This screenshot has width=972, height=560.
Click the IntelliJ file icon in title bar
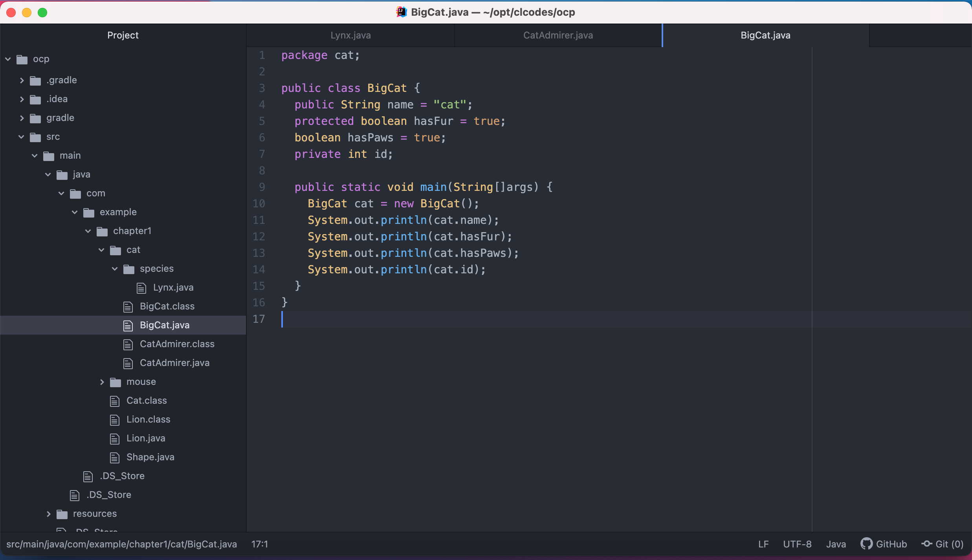pos(402,12)
